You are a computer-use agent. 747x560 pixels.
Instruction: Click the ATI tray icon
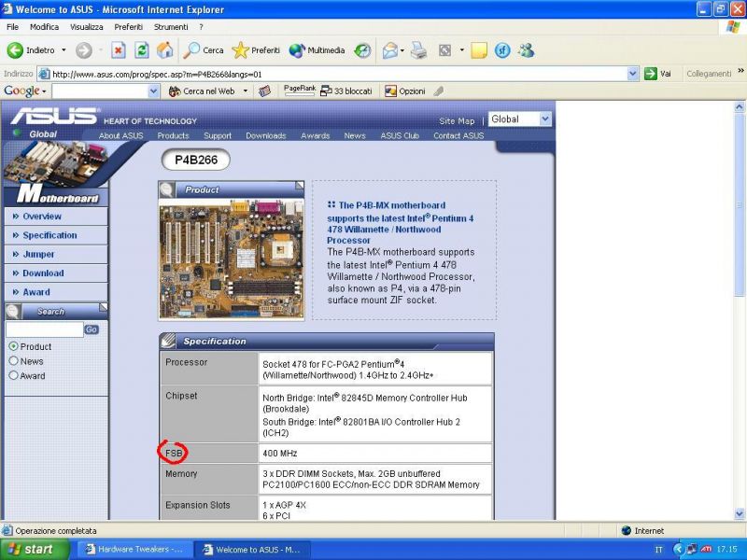pyautogui.click(x=706, y=549)
